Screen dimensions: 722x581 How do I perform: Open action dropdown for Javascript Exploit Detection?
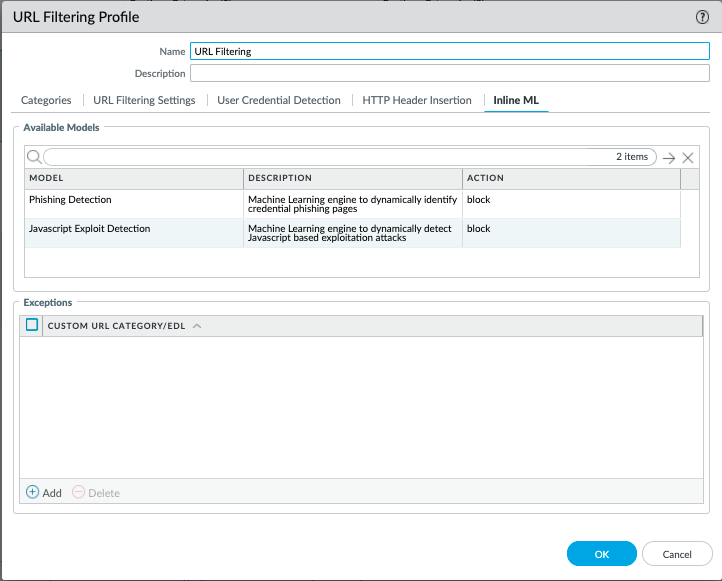[x=570, y=229]
